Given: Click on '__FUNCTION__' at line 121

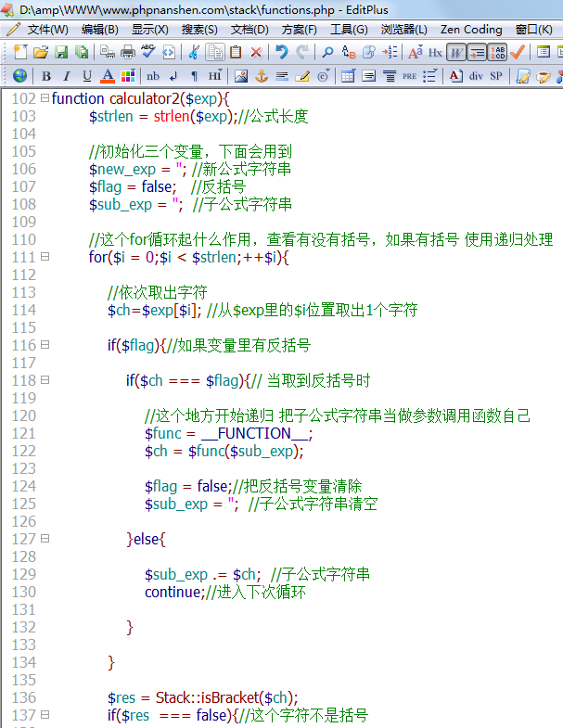Looking at the screenshot, I should point(254,434).
